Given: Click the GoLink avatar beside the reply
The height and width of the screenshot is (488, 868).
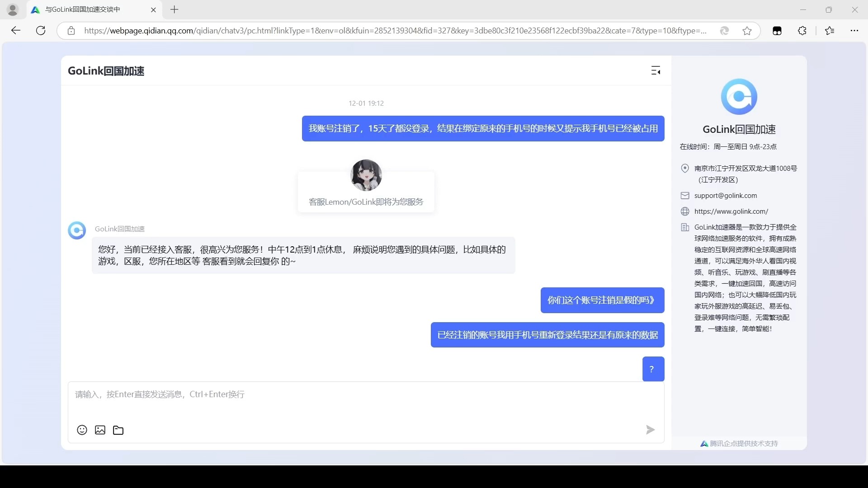Looking at the screenshot, I should 77,230.
